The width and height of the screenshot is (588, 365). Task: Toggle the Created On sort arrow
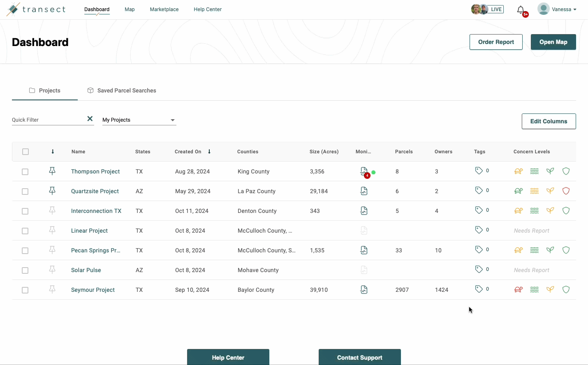click(209, 152)
